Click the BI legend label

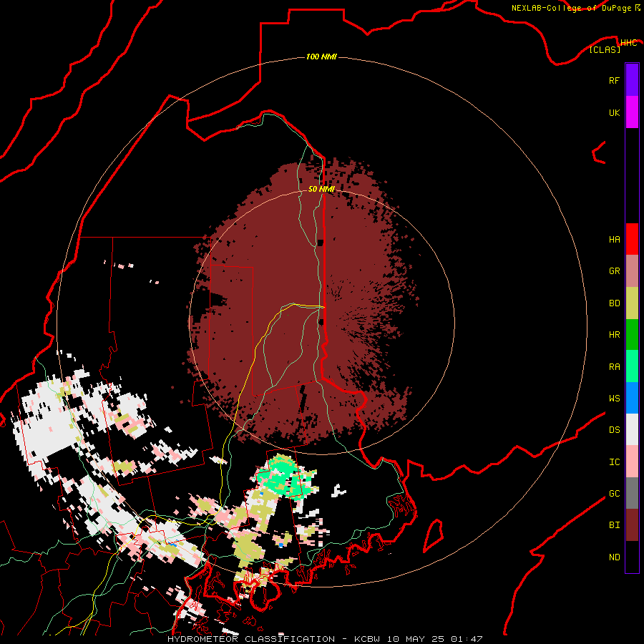tap(614, 525)
